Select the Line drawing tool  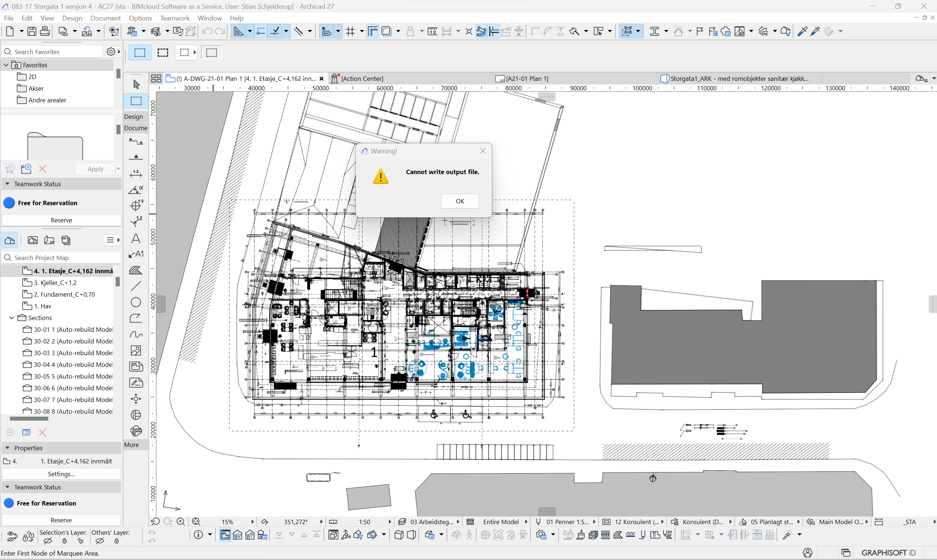tap(136, 286)
